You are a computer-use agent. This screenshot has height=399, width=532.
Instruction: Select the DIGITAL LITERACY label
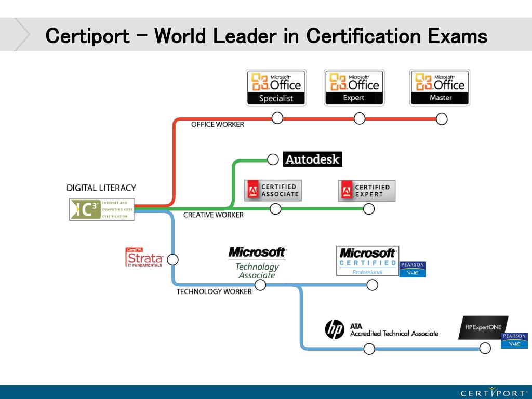[x=101, y=188]
